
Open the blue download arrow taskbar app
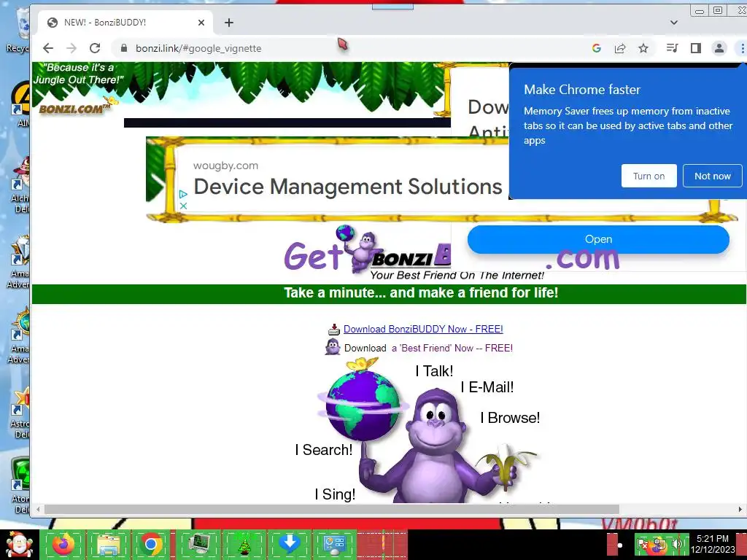click(289, 544)
